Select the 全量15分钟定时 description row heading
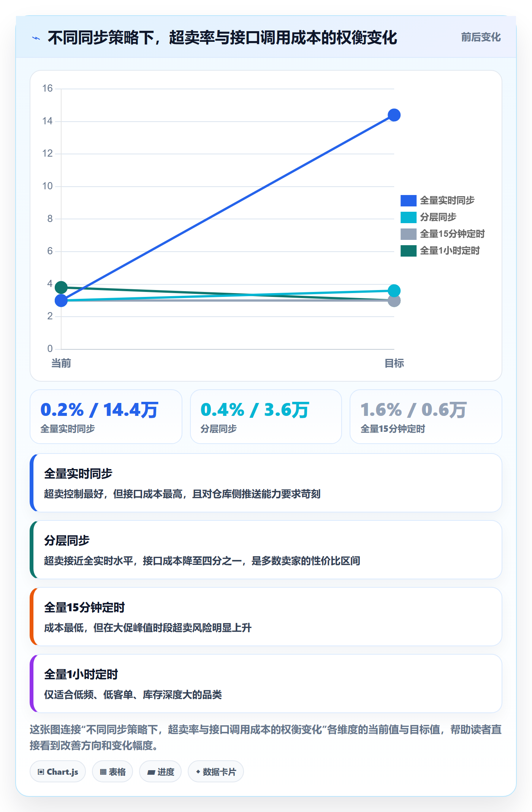 tap(84, 607)
